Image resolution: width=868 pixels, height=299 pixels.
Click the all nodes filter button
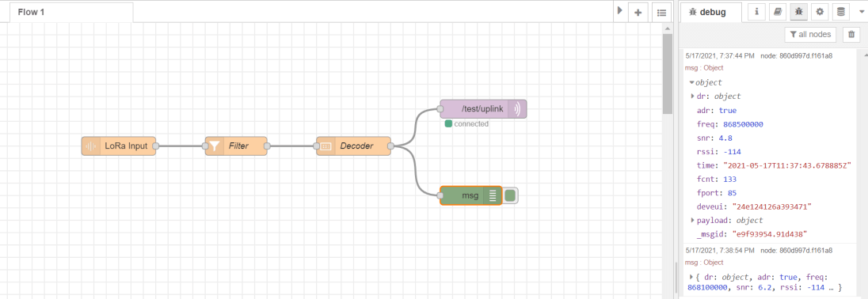point(810,34)
